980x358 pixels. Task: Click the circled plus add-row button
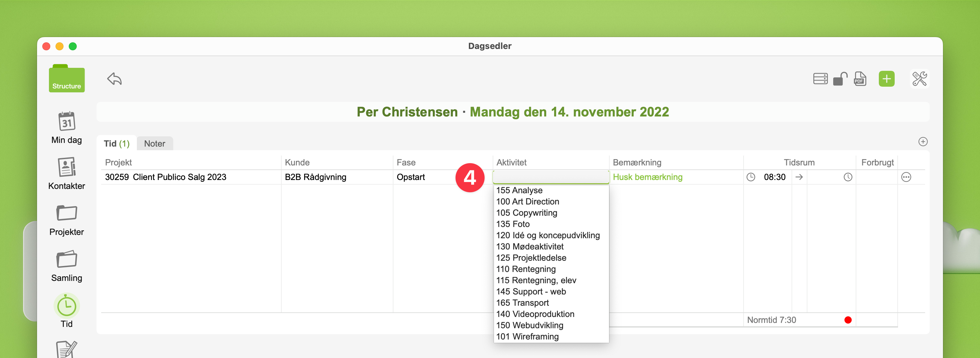[x=922, y=142]
